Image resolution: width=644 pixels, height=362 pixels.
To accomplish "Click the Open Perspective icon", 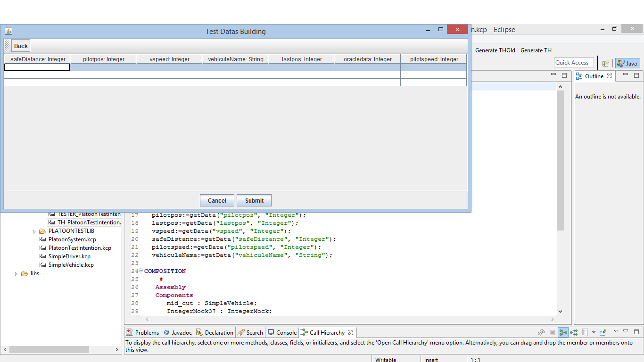I will coord(606,63).
